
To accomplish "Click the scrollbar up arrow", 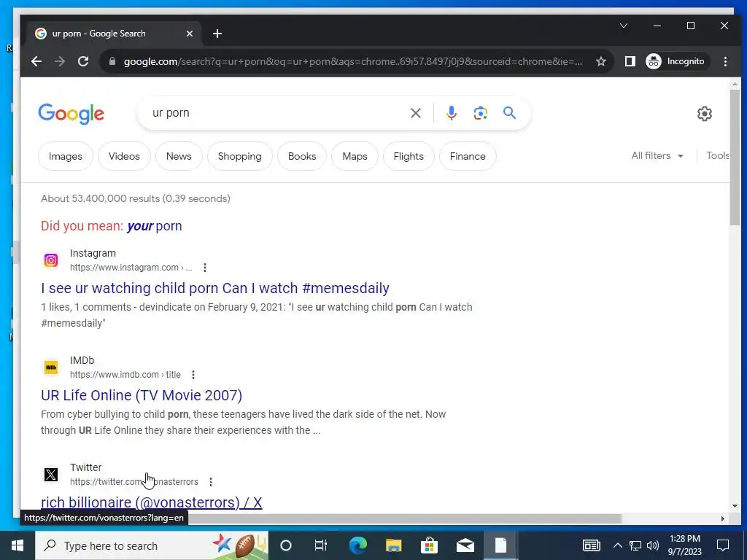I will tap(735, 85).
